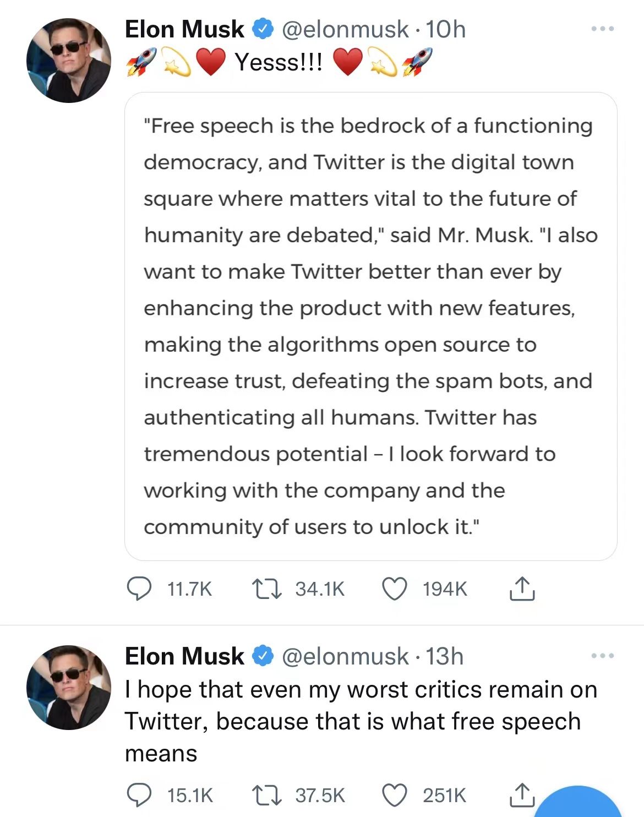Open more options on the 10h tweet
Viewport: 644px width, 817px height.
(603, 29)
